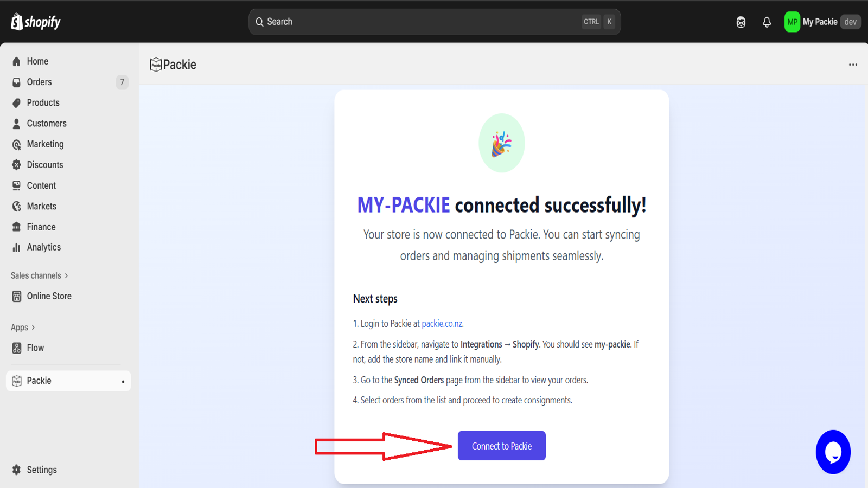Open the Marketing section icon
Viewport: 868px width, 488px height.
point(16,144)
